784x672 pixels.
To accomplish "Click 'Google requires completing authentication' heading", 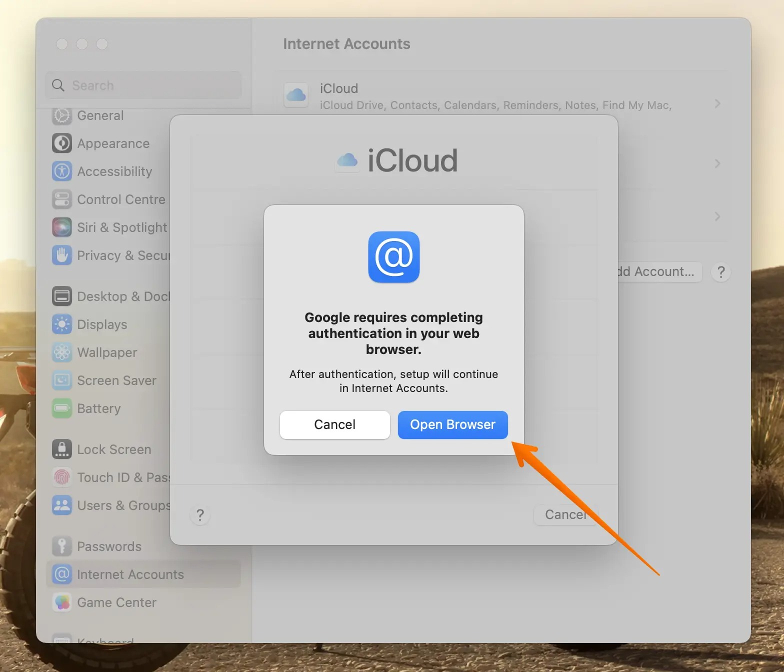I will (394, 333).
